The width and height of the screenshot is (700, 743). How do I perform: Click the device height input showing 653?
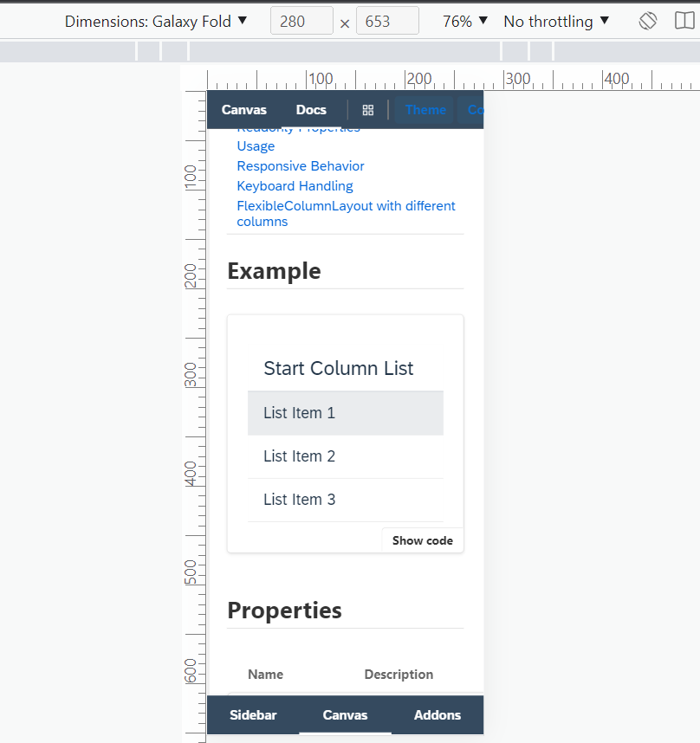[x=387, y=20]
